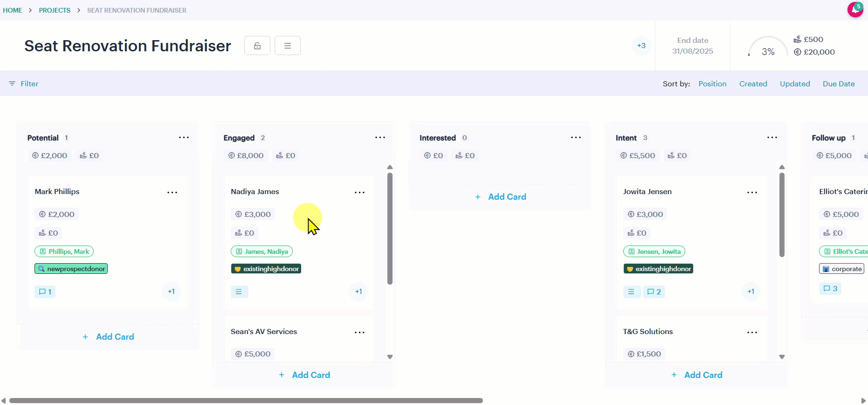Add Card in Engaged column
Viewport: 868px width, 405px height.
(x=304, y=375)
